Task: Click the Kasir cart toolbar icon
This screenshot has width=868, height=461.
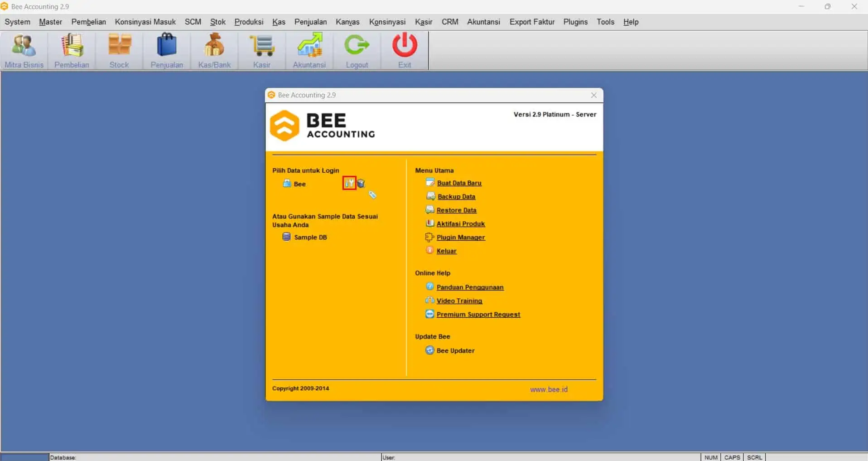Action: coord(262,51)
